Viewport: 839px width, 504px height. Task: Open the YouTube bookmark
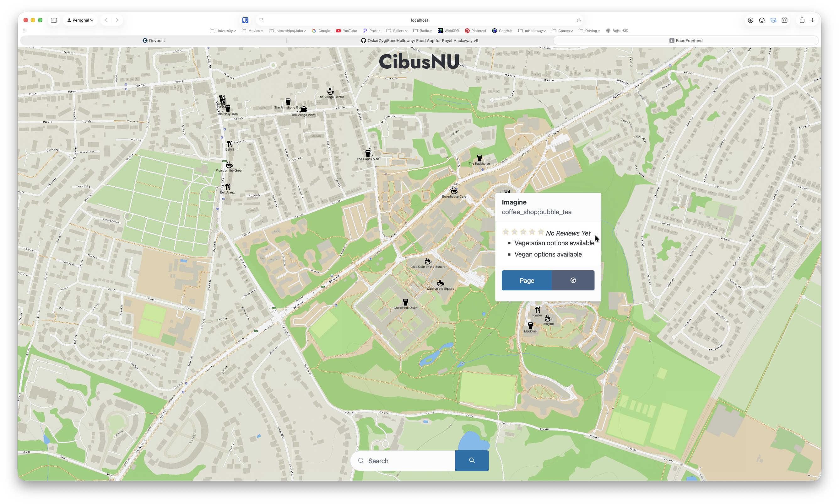346,30
